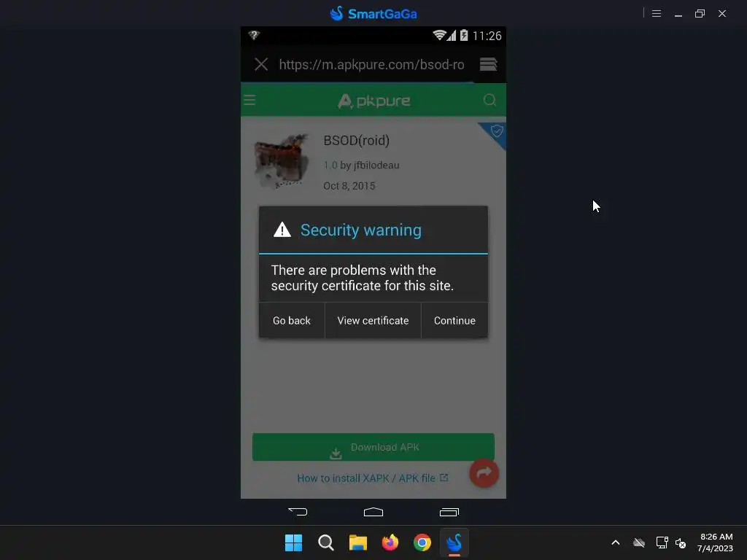Open the Windows Start menu

[293, 542]
